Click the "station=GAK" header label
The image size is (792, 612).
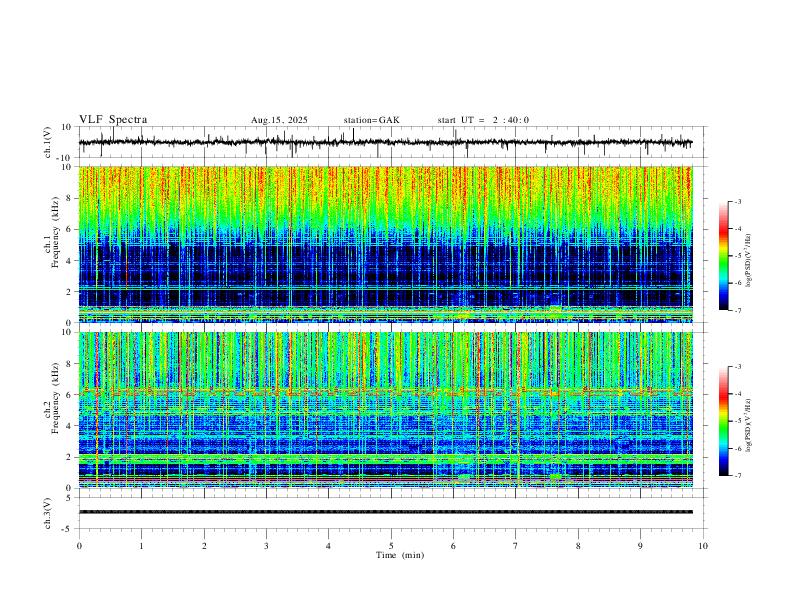click(371, 120)
